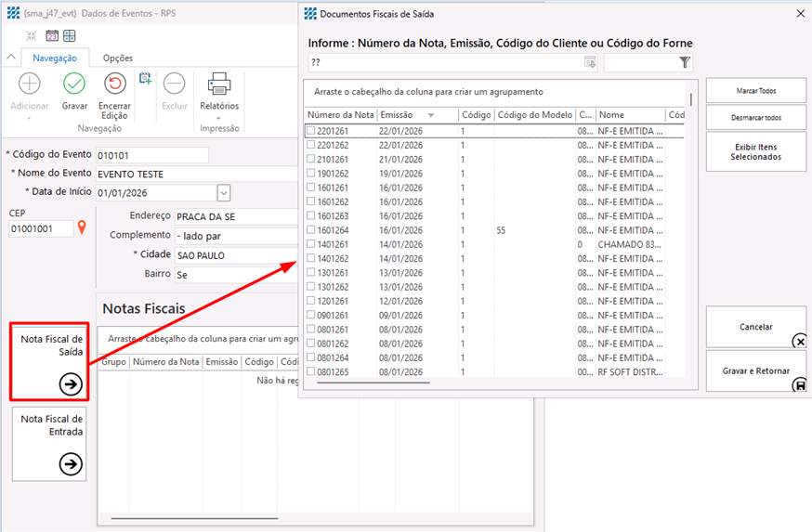Tick the checkbox for nota 1601264
This screenshot has width=812, height=532.
pyautogui.click(x=311, y=229)
